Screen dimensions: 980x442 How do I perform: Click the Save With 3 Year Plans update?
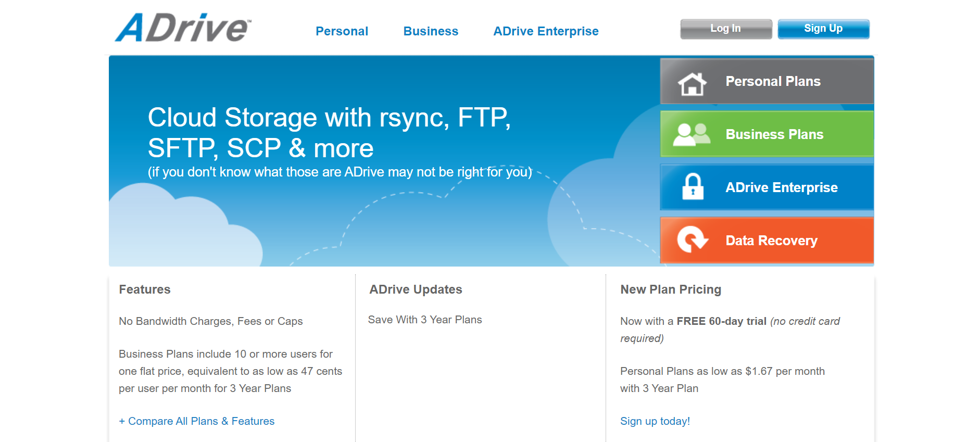(425, 320)
